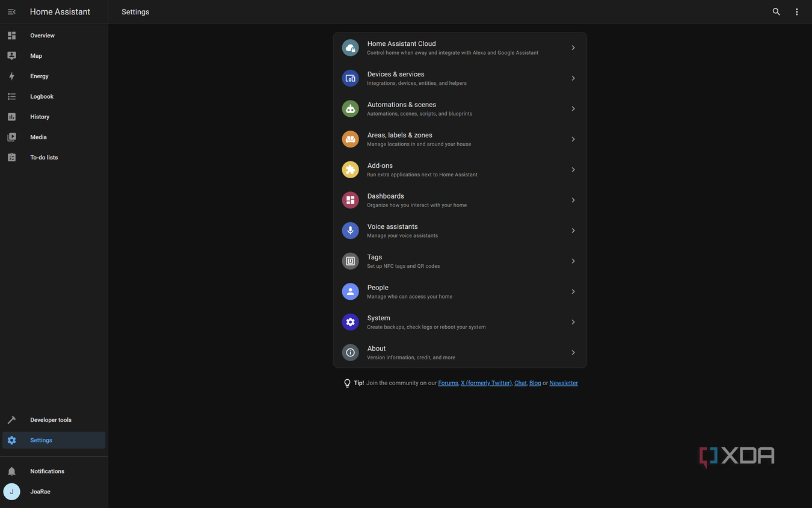Expand Voice assistants via its chevron
This screenshot has width=812, height=508.
pos(573,231)
